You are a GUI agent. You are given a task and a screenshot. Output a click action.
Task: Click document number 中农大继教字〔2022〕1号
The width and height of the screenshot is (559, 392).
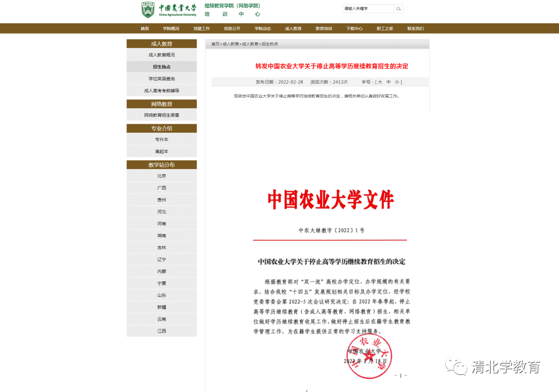coord(332,230)
